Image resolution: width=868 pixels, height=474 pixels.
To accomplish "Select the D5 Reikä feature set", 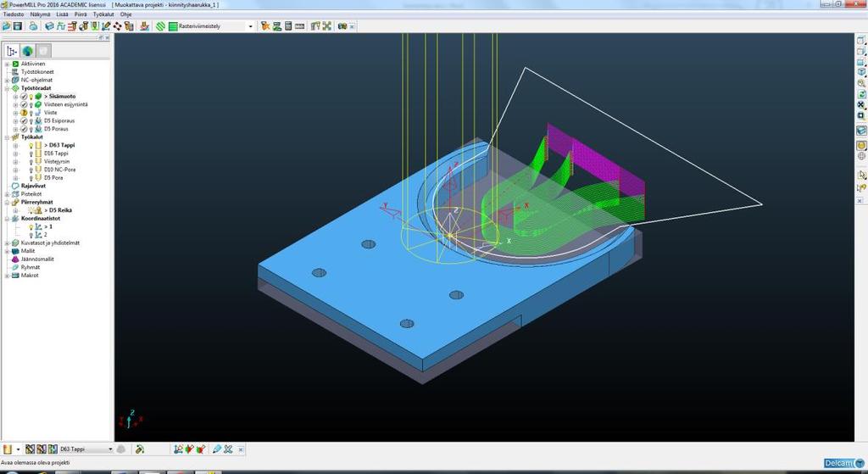I will [60, 210].
